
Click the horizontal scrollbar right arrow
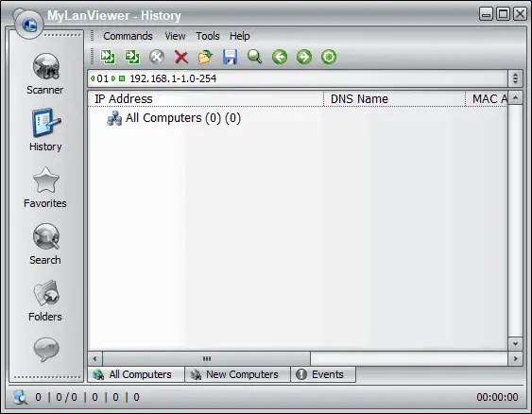click(x=515, y=358)
